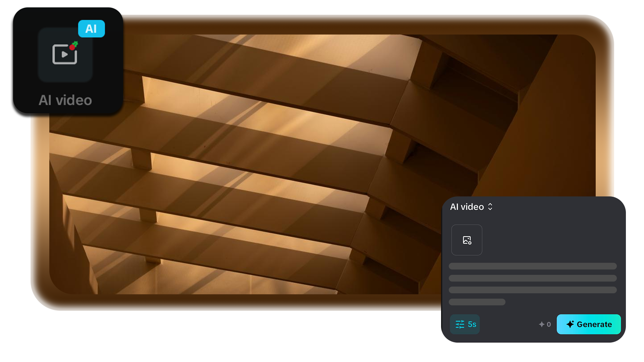Viewport: 644px width, 362px height.
Task: Click the third placeholder line in the prompt box
Action: pyautogui.click(x=533, y=290)
